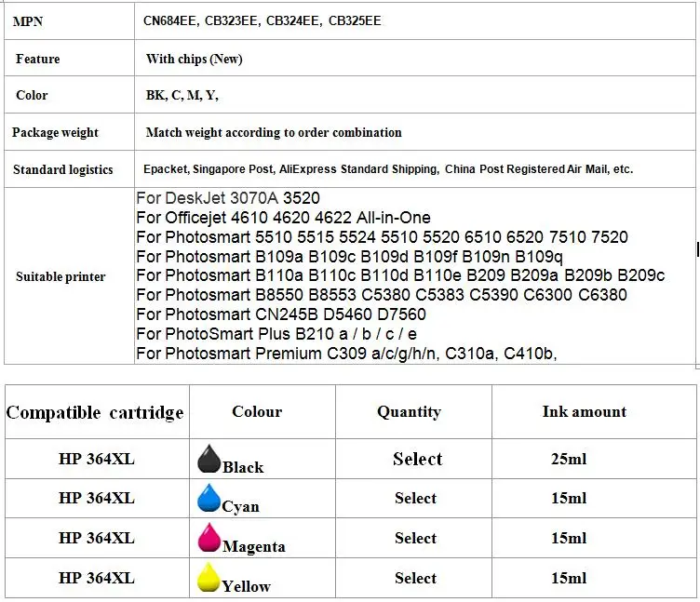The width and height of the screenshot is (700, 602).
Task: Click the Cyan colour label
Action: [240, 506]
